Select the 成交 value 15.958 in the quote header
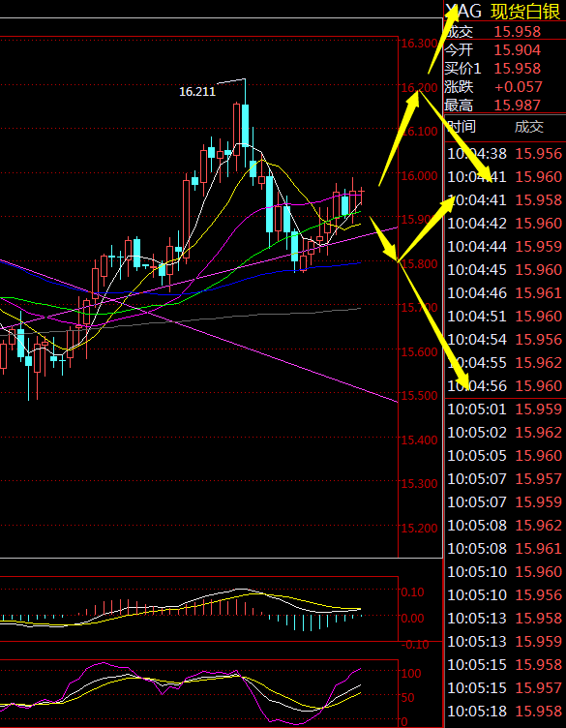 point(518,32)
